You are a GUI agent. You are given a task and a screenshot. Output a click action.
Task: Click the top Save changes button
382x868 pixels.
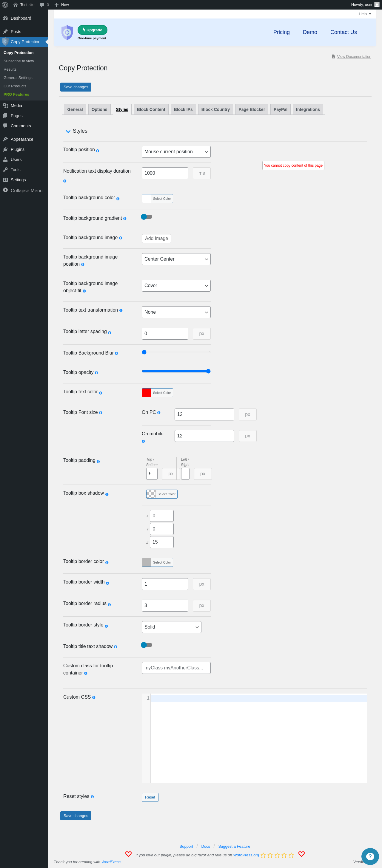tap(76, 87)
